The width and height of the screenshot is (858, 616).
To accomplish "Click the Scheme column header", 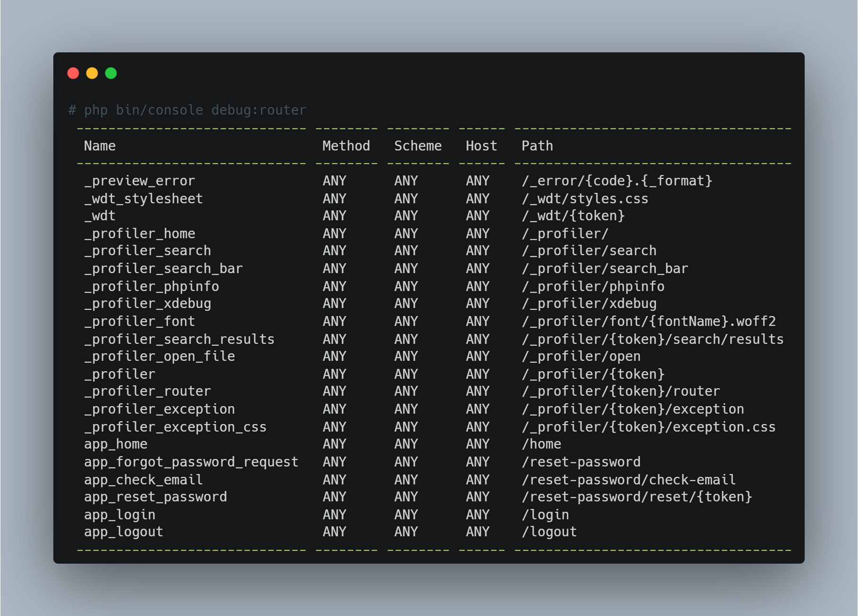I will click(418, 146).
